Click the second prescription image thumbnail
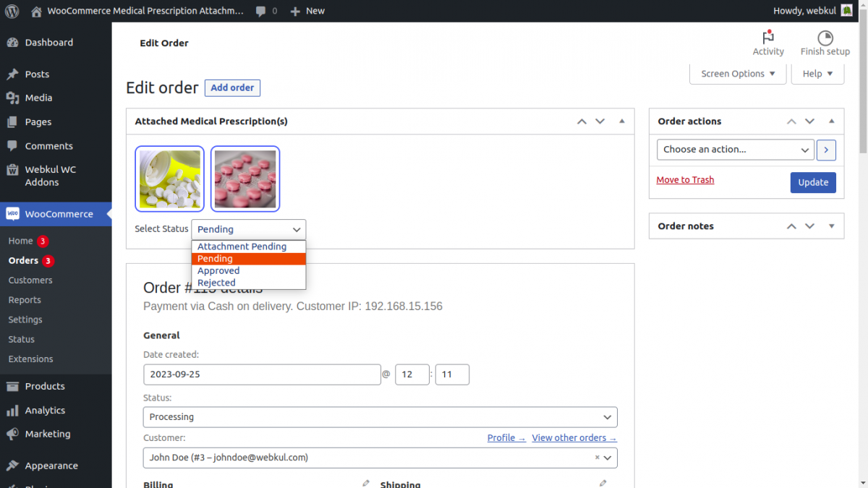Image resolution: width=868 pixels, height=488 pixels. click(x=244, y=178)
